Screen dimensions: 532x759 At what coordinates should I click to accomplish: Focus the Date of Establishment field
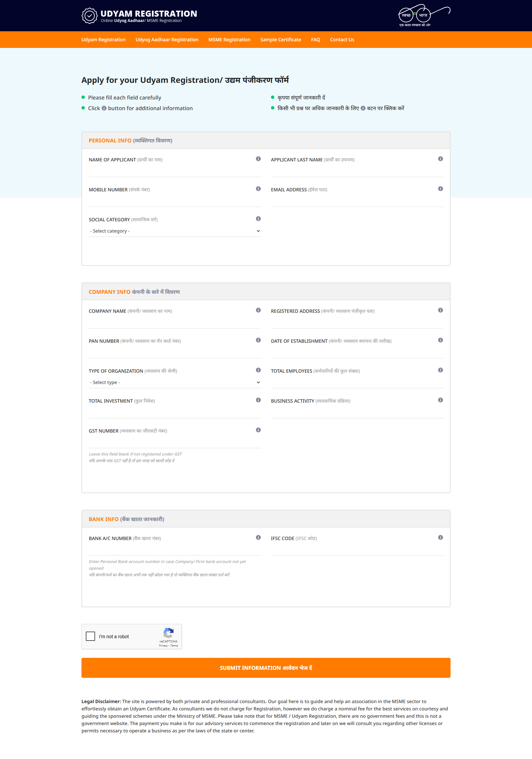357,352
